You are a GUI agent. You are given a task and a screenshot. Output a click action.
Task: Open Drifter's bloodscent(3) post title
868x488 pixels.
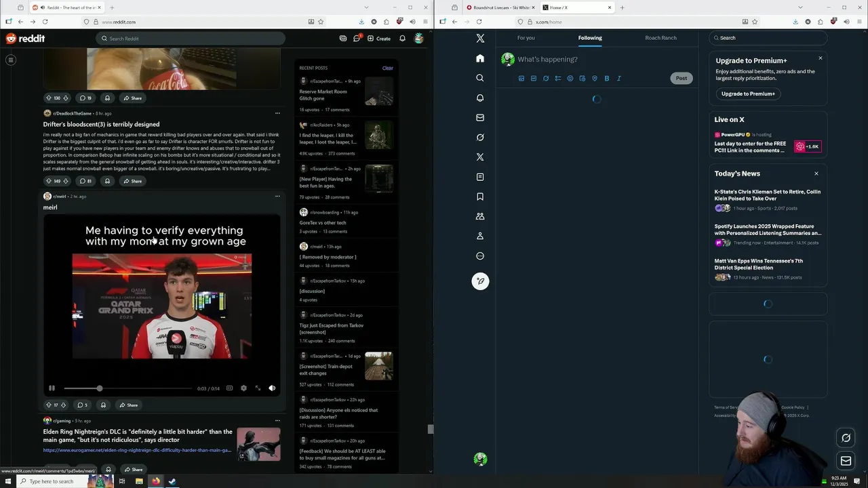pyautogui.click(x=101, y=125)
